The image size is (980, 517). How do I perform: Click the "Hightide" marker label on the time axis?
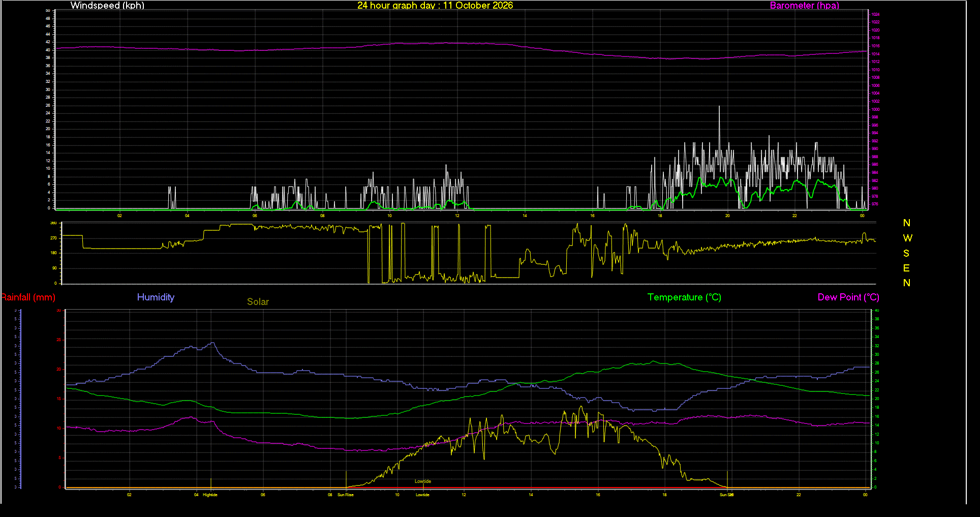[210, 495]
